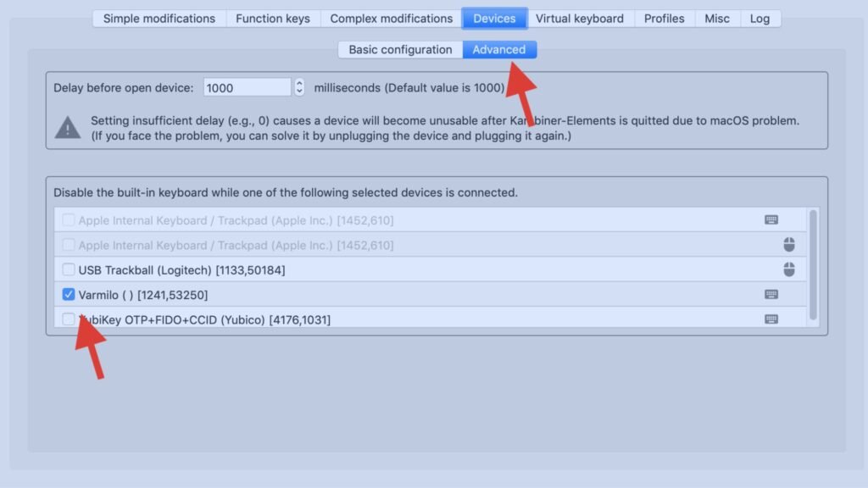Click the keyboard icon on the first Apple Internal Keyboard row
868x488 pixels.
coord(771,219)
